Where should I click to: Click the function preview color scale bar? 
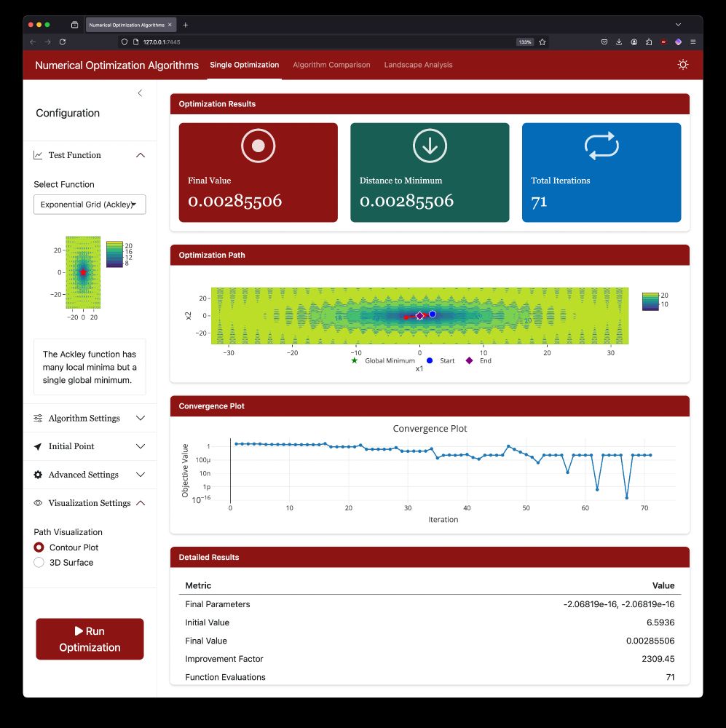(x=114, y=254)
